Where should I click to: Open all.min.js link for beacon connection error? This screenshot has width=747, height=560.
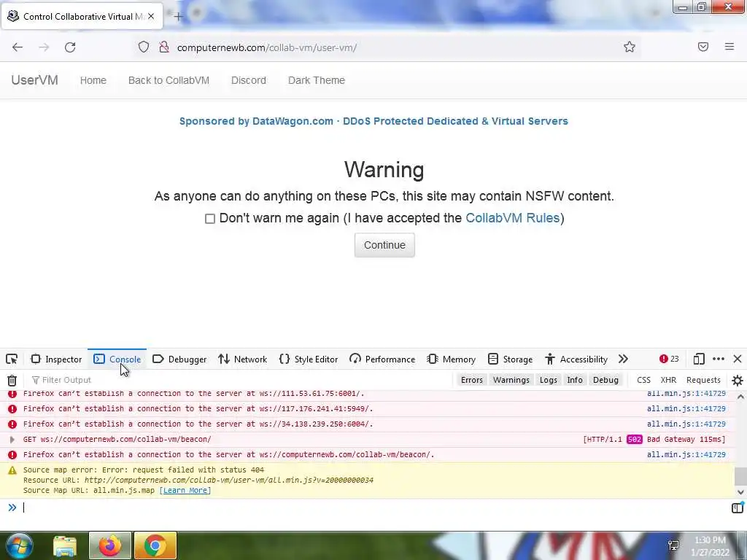click(686, 455)
